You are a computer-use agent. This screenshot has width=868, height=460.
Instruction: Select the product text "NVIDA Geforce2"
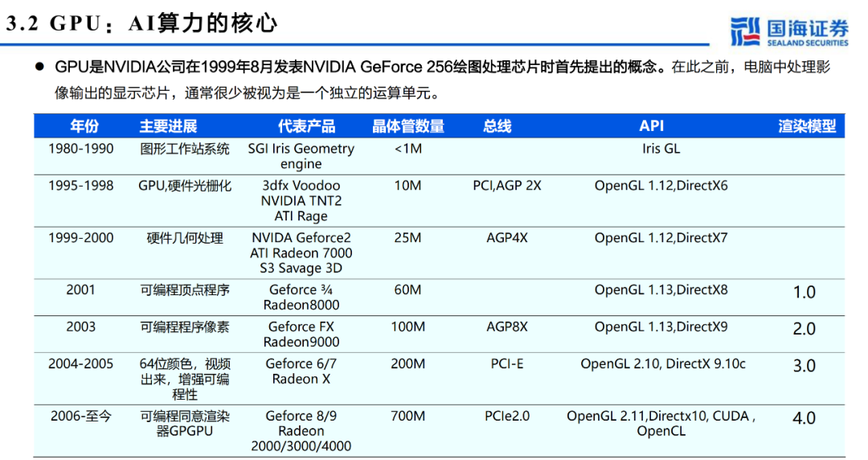point(301,238)
